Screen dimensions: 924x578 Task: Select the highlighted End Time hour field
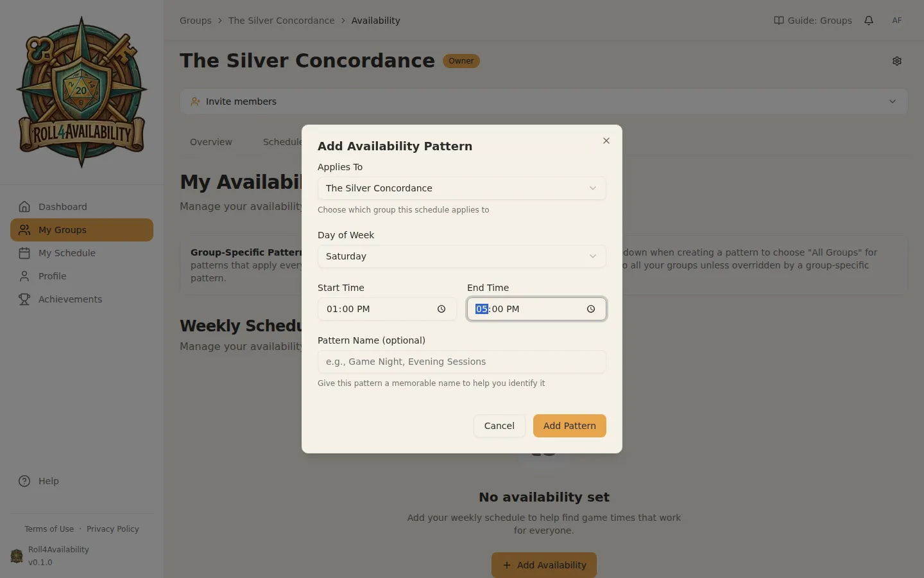(x=481, y=309)
